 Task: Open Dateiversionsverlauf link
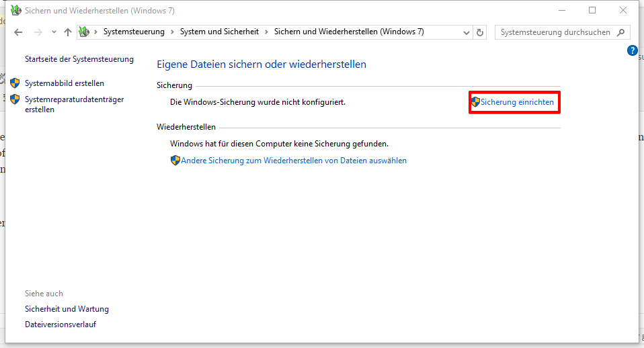point(61,324)
